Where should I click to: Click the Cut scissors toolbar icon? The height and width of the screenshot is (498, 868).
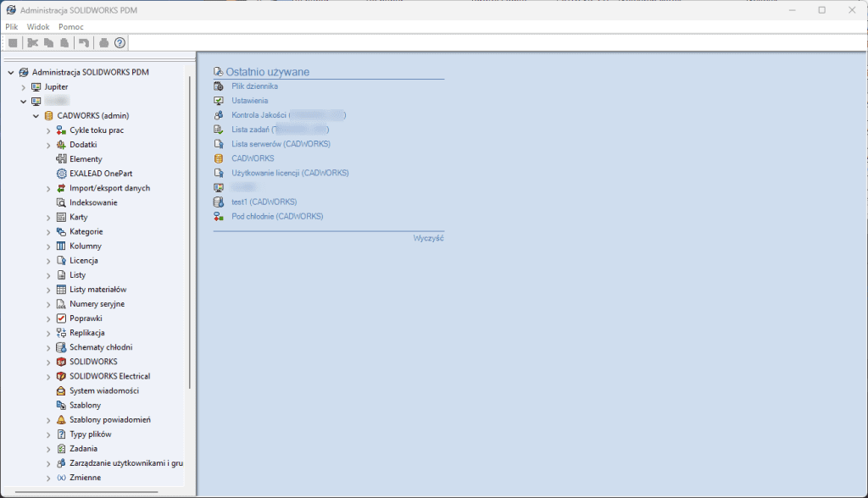(x=33, y=42)
